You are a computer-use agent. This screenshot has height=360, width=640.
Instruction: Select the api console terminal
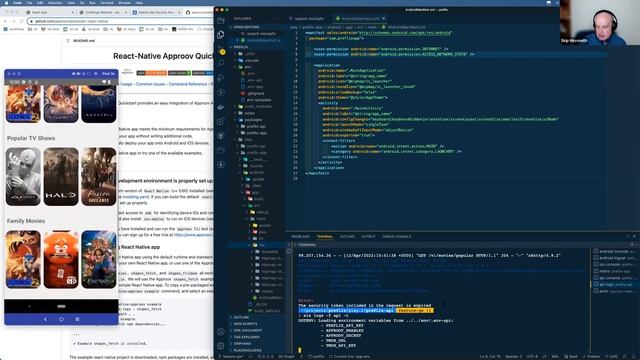coord(613,278)
